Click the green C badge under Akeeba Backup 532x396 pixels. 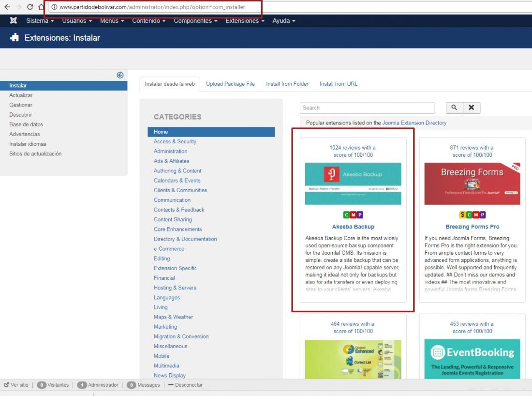346,214
